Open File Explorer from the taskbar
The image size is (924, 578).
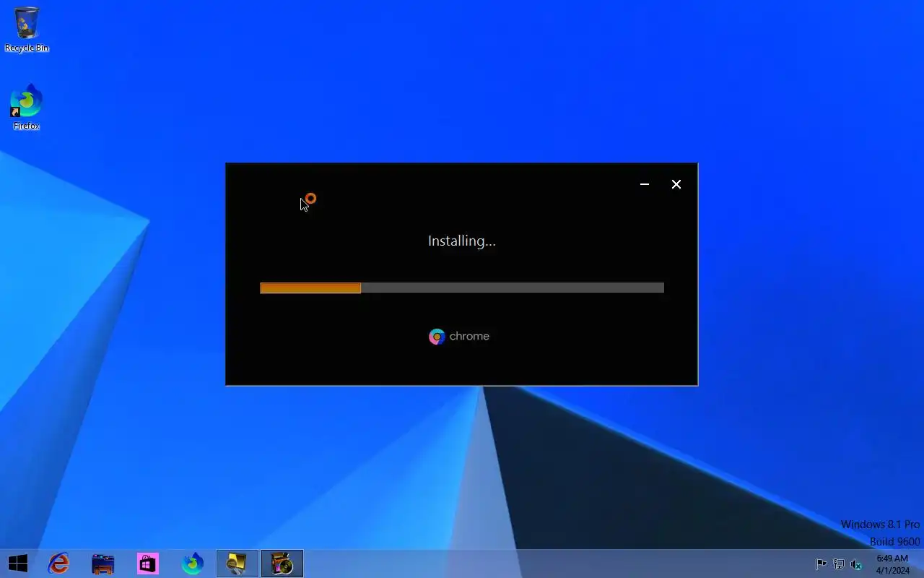103,564
